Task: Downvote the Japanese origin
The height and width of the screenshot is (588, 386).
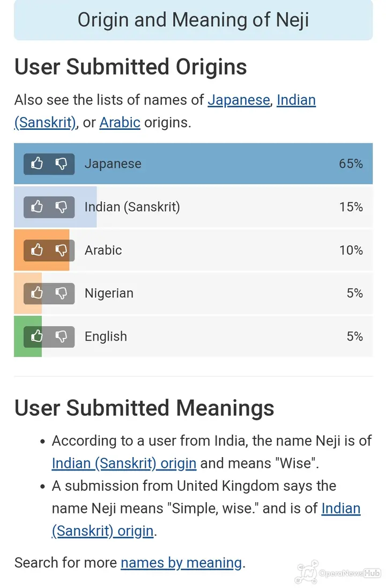Action: click(62, 164)
